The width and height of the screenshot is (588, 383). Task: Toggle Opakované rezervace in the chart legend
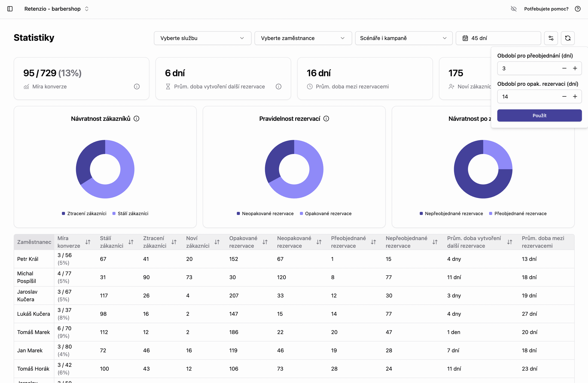(326, 213)
